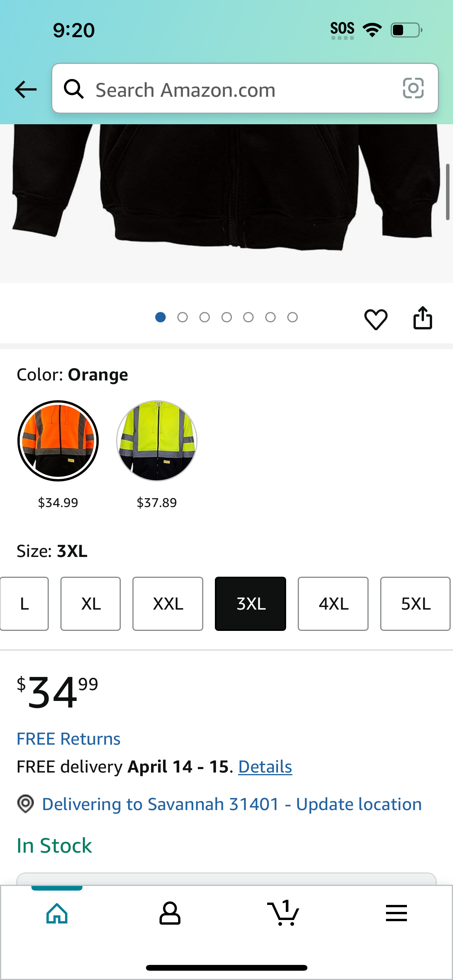Focus the Search Amazon.com field
Viewport: 453px width, 980px height.
click(245, 88)
